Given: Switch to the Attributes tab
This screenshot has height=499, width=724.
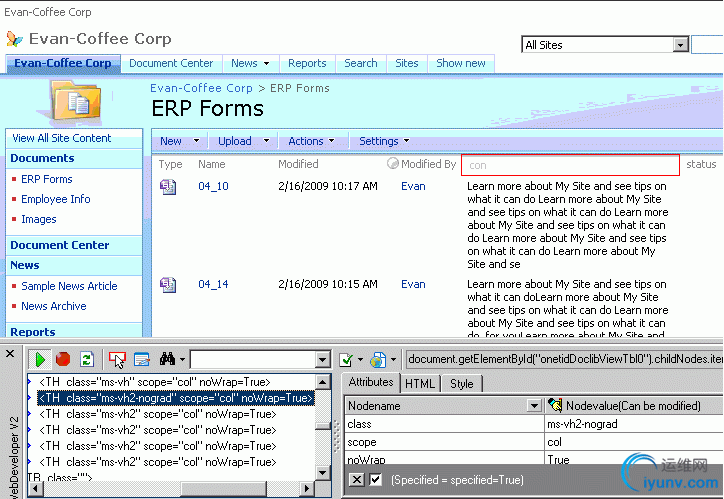Looking at the screenshot, I should tap(371, 382).
